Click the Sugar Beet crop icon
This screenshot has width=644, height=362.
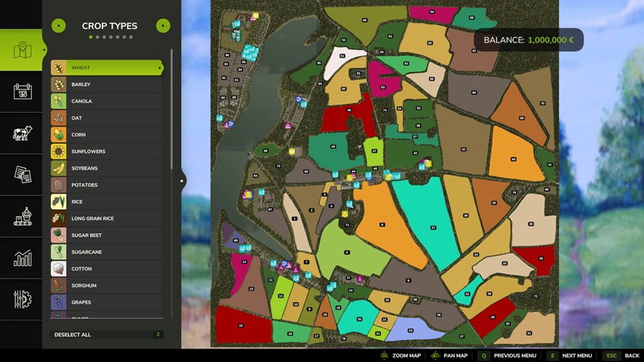[59, 236]
